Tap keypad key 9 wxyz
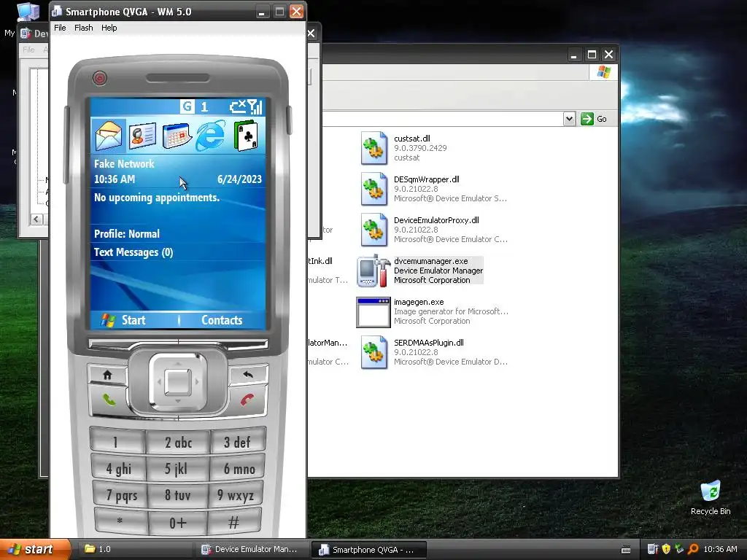The width and height of the screenshot is (747, 560). (x=236, y=495)
